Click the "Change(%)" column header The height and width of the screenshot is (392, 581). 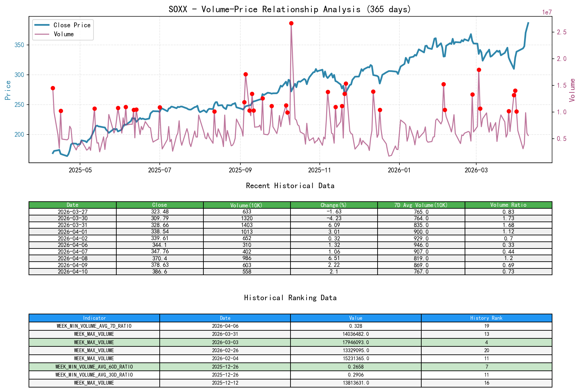point(334,205)
